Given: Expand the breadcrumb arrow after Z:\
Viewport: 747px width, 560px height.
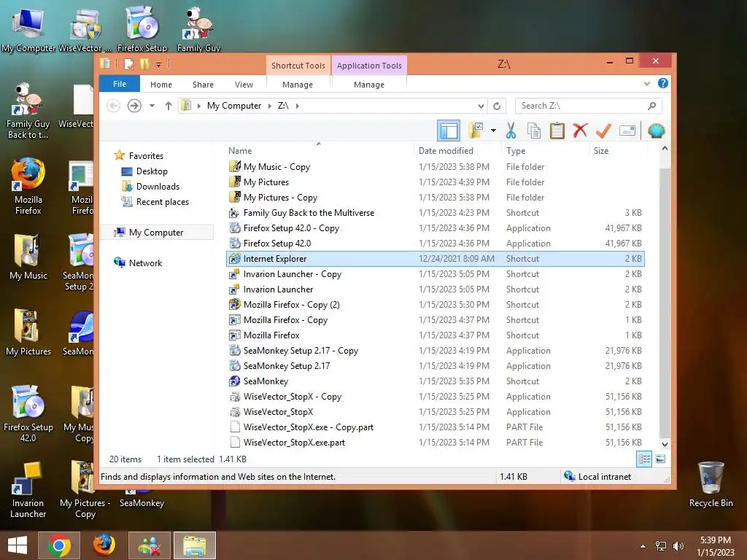Looking at the screenshot, I should pyautogui.click(x=298, y=106).
